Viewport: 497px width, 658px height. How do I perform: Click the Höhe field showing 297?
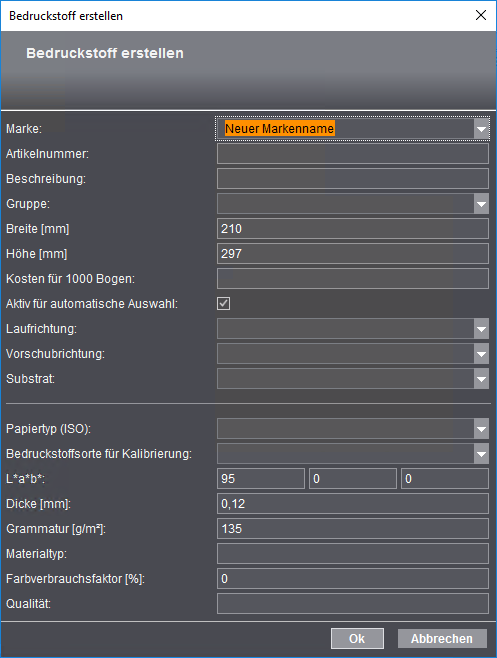tap(353, 253)
